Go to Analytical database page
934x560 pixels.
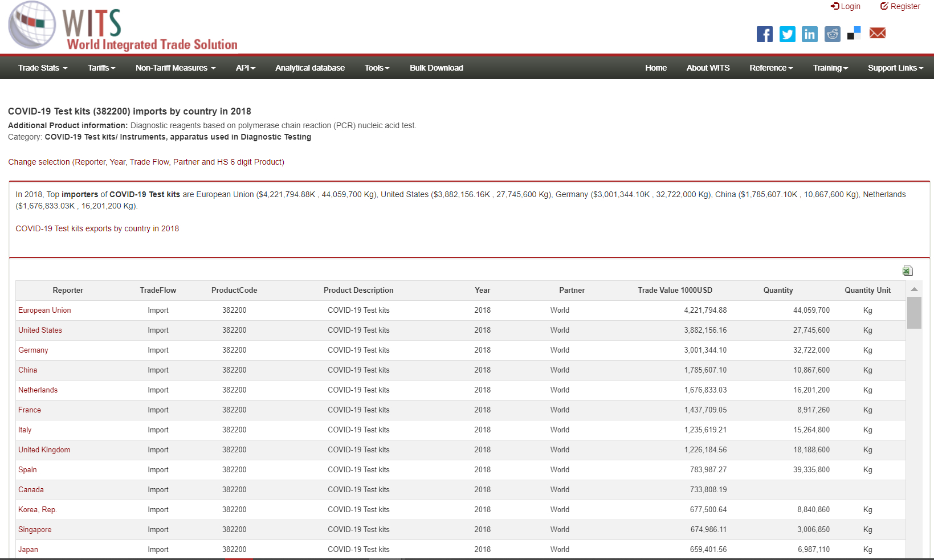pyautogui.click(x=310, y=68)
